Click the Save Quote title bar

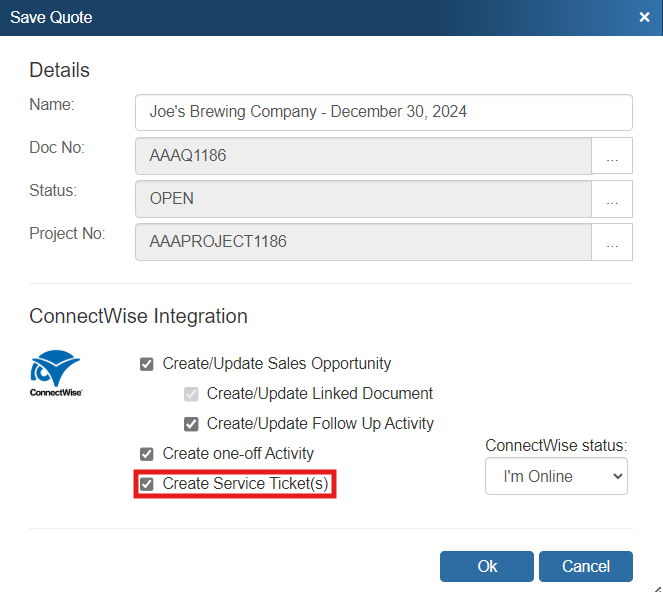[300, 17]
